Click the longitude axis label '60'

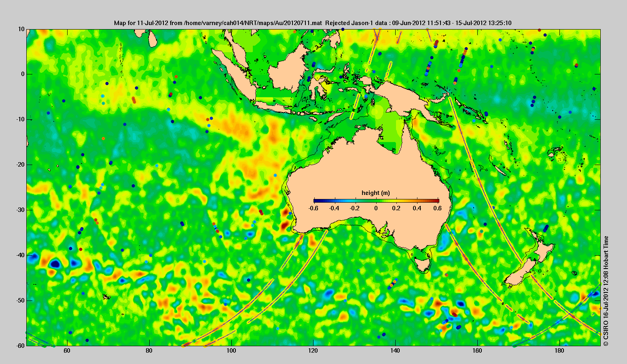coord(68,351)
